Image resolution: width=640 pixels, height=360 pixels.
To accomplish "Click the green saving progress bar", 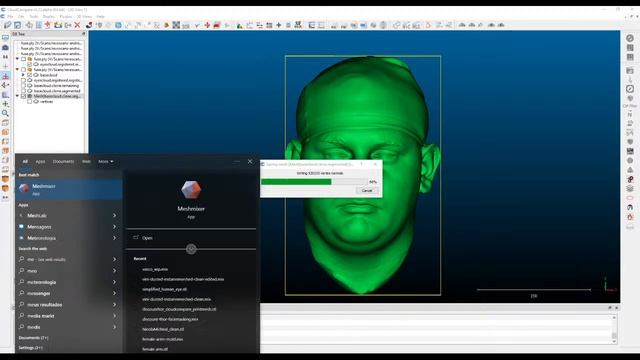I will point(314,182).
